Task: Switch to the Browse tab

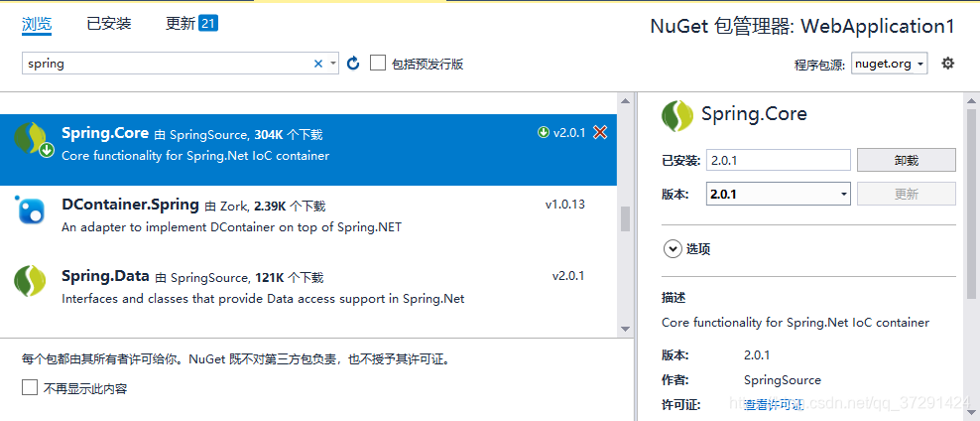Action: [x=37, y=25]
